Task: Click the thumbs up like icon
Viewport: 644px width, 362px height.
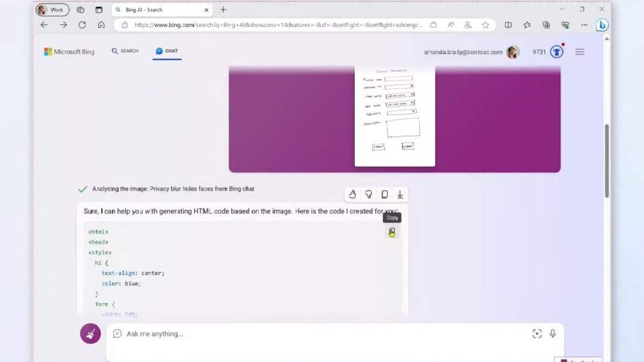Action: 353,194
